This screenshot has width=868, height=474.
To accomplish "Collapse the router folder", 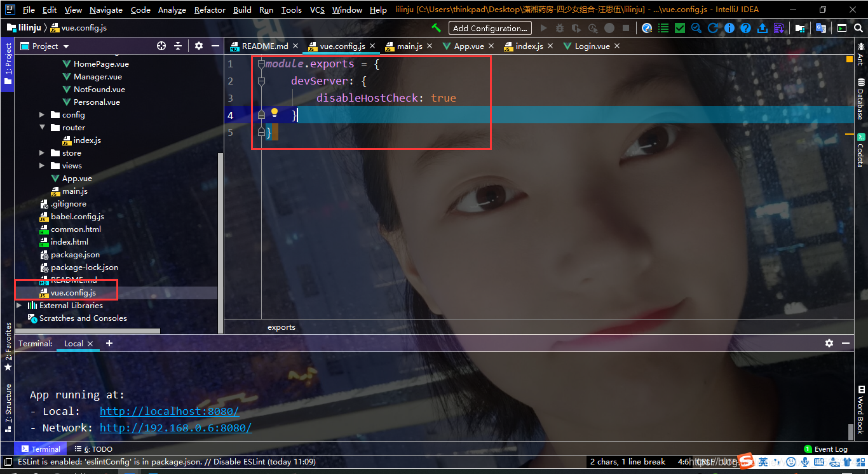I will point(42,128).
